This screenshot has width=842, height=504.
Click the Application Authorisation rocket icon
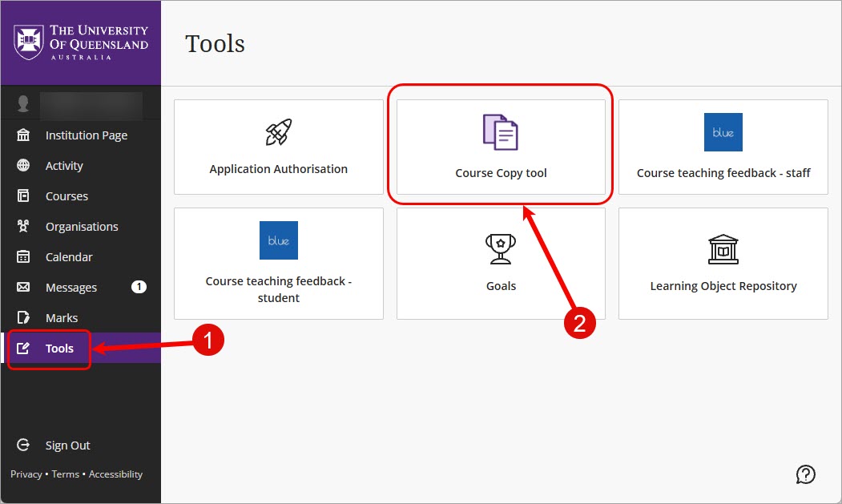click(x=278, y=132)
